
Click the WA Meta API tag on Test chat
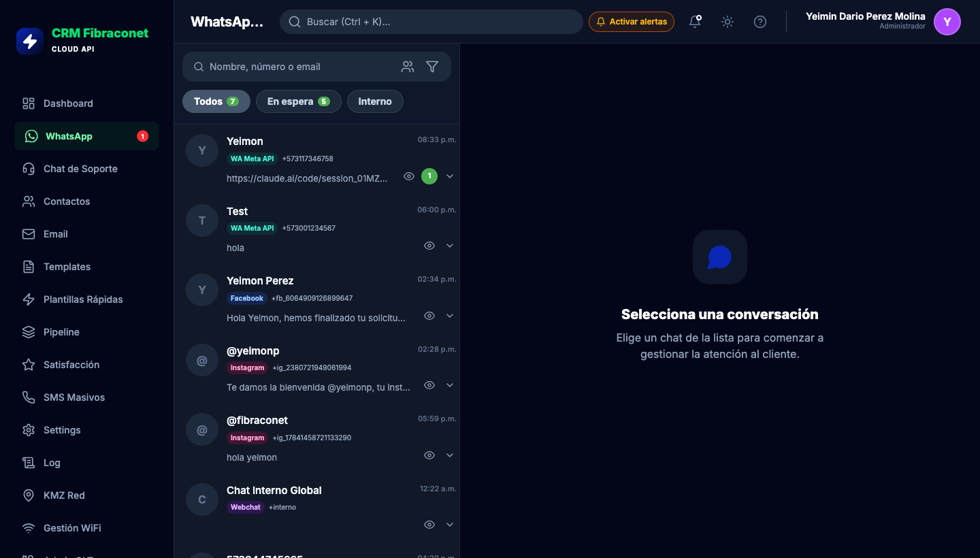click(252, 228)
